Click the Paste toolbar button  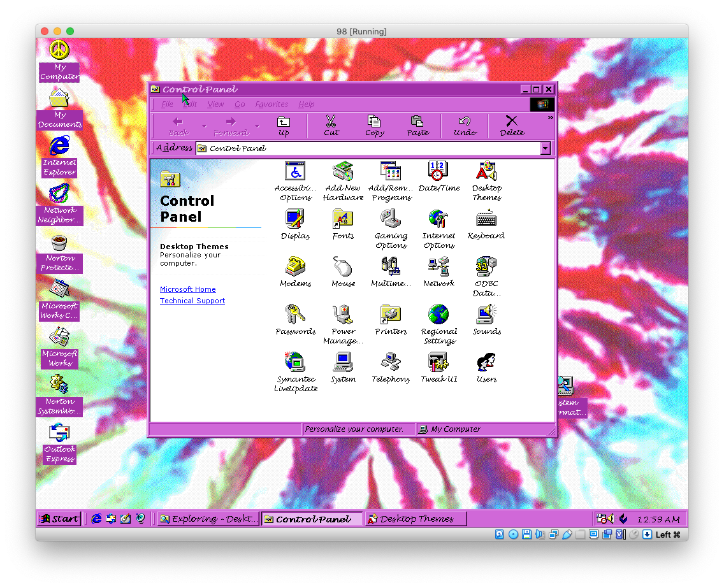click(418, 127)
